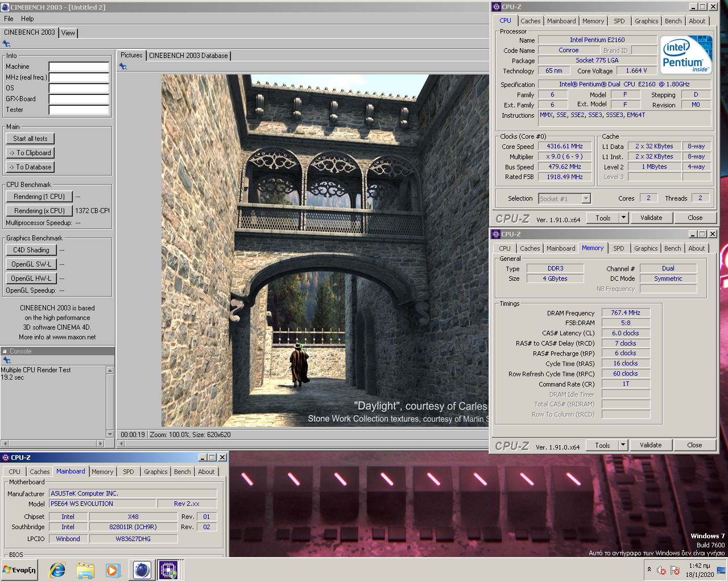Click the pin icon in Console panel

tap(7, 360)
